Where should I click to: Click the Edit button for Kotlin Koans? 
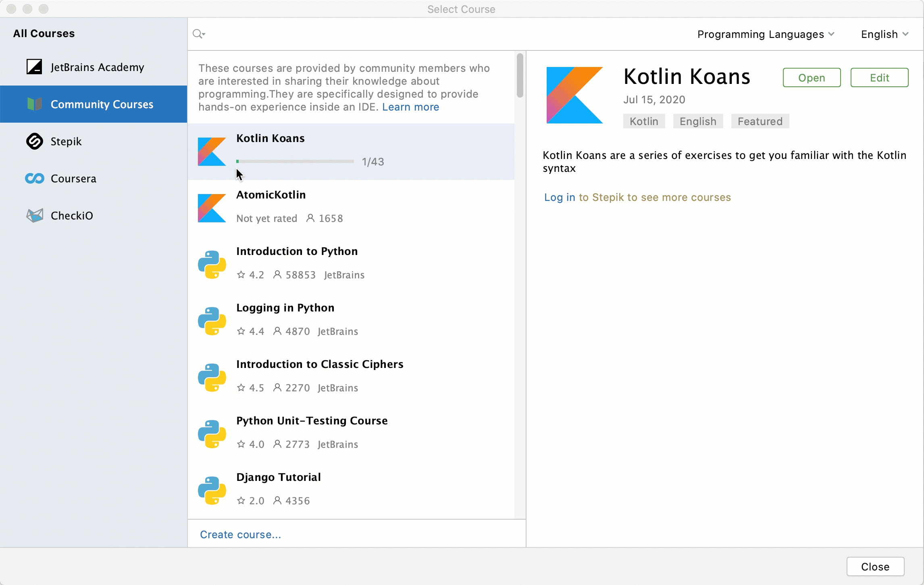click(879, 77)
